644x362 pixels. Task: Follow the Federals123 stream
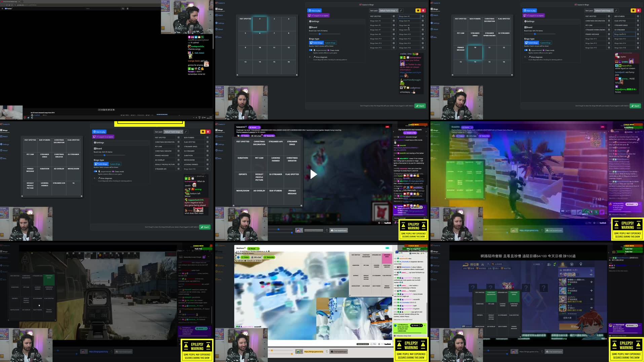pos(245,136)
